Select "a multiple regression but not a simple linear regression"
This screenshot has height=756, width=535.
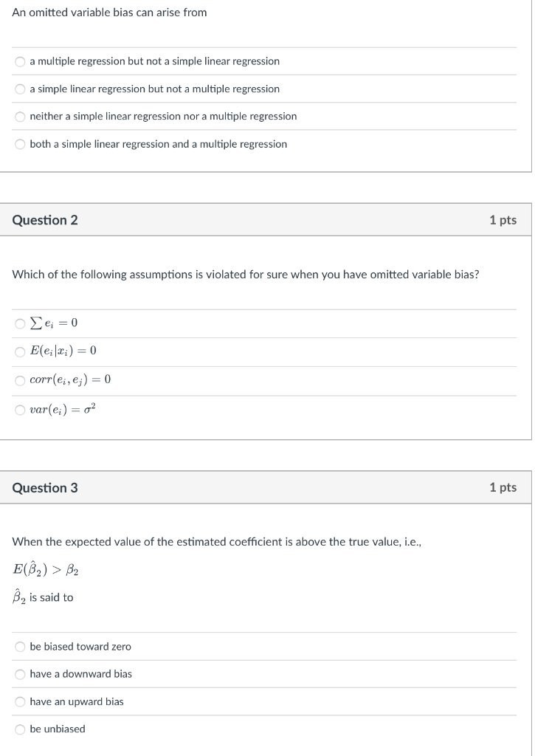coord(20,62)
